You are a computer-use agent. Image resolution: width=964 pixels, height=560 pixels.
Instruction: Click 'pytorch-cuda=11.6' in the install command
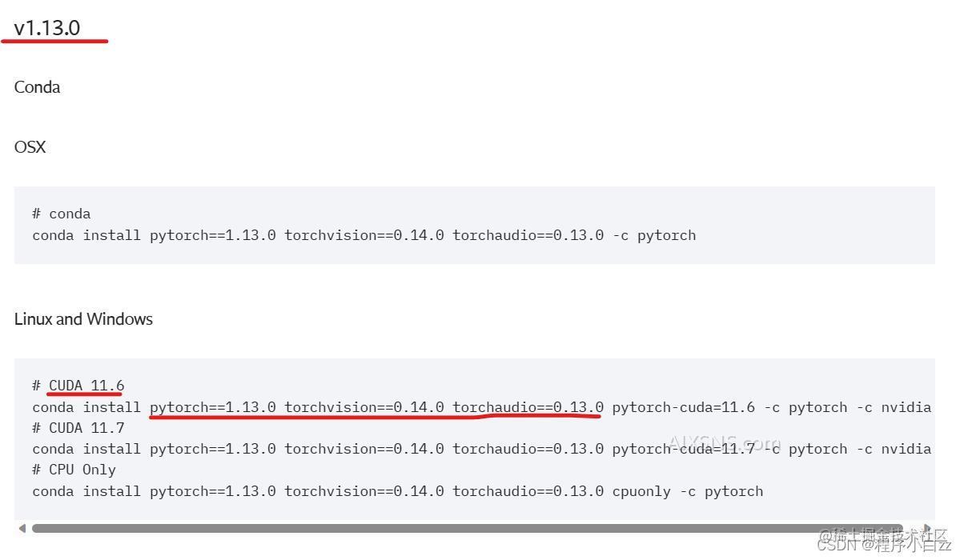click(683, 407)
